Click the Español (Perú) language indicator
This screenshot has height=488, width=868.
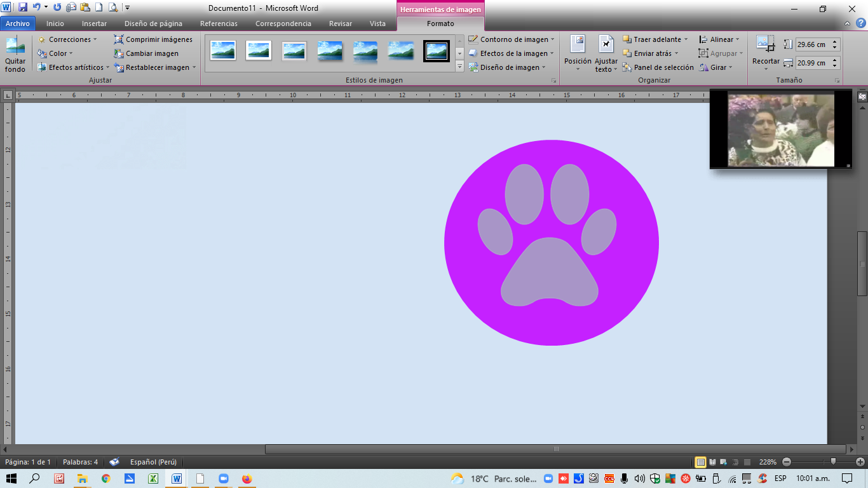(153, 462)
